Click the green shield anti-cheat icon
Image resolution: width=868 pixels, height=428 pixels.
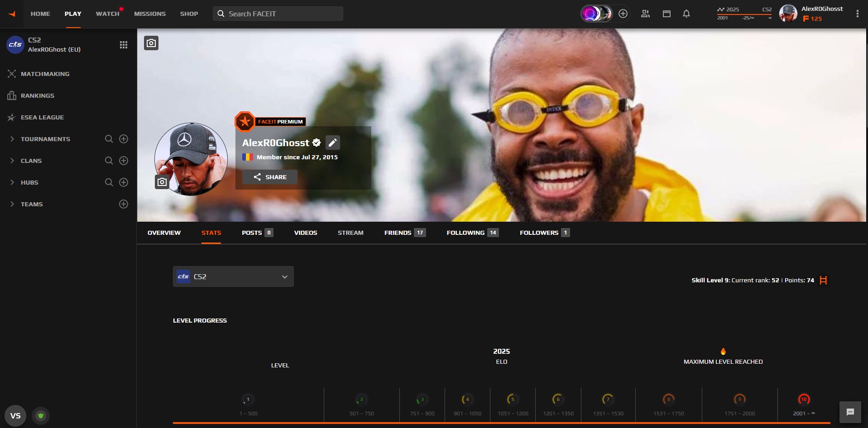pos(41,416)
